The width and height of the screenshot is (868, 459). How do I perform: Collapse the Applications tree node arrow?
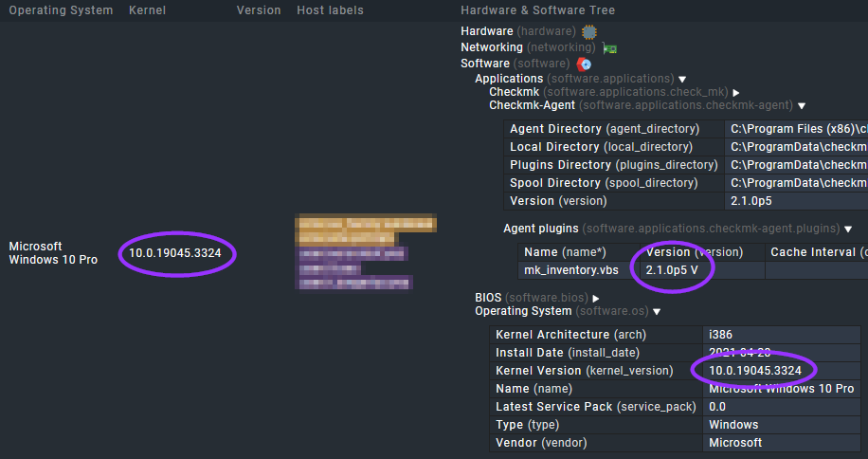(682, 79)
